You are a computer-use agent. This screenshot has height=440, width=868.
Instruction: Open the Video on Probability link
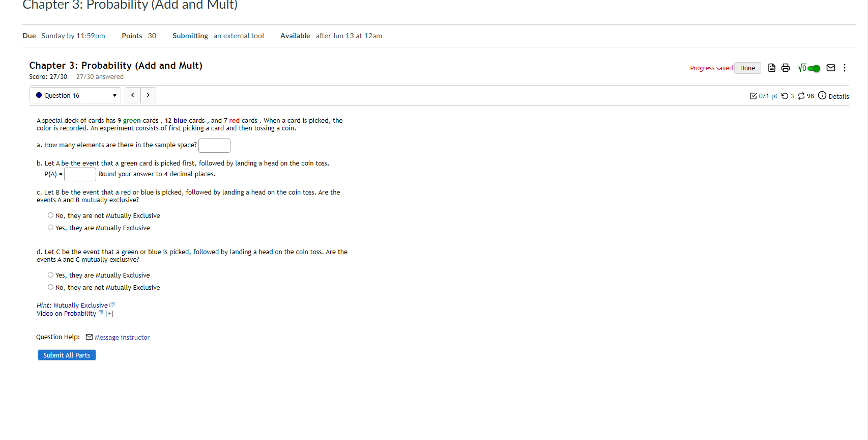pyautogui.click(x=66, y=314)
